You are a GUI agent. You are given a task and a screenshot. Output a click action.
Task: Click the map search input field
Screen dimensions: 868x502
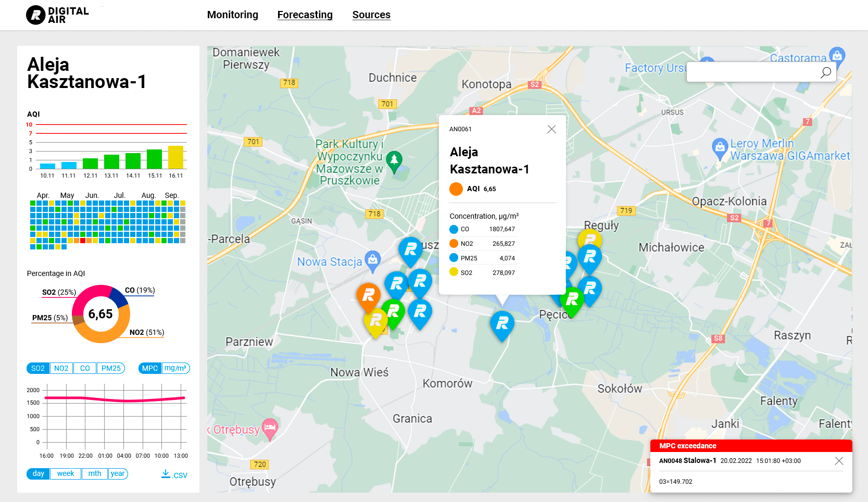tap(755, 72)
